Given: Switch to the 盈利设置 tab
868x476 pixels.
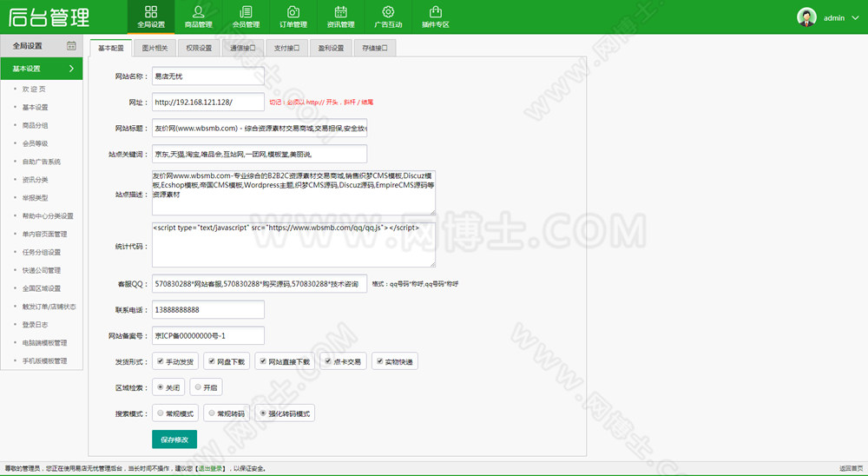Looking at the screenshot, I should pyautogui.click(x=331, y=49).
